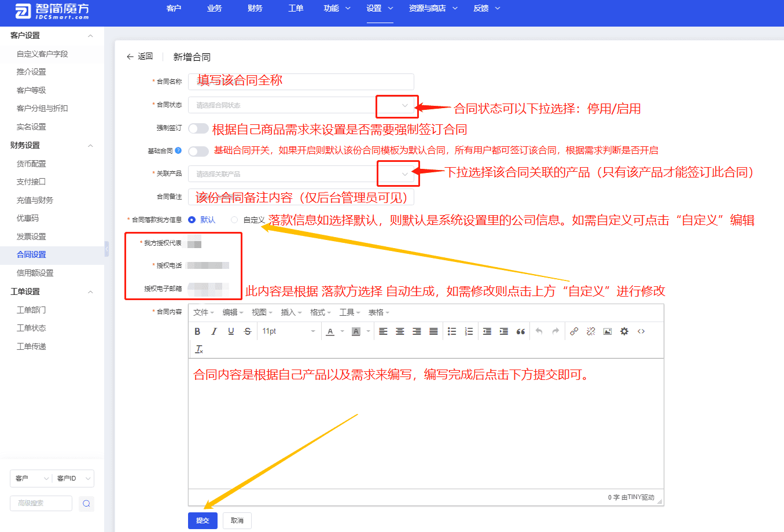Insert a numbered list
784x532 pixels.
pos(469,331)
